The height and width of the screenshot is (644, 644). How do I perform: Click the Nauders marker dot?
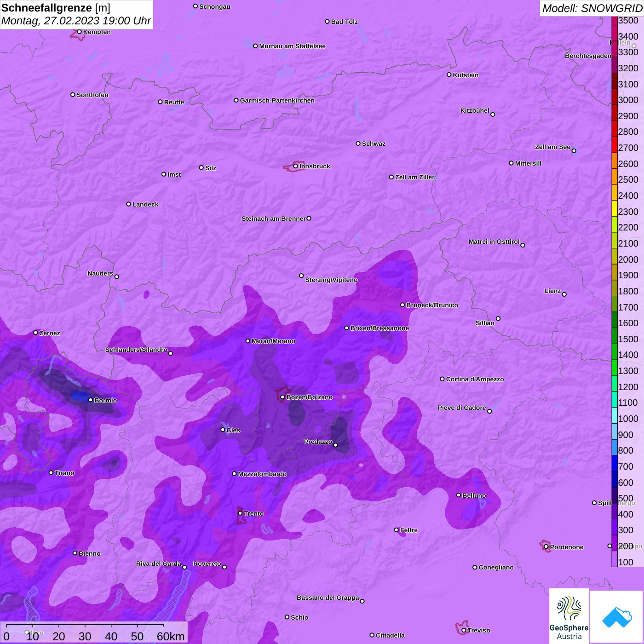point(117,276)
